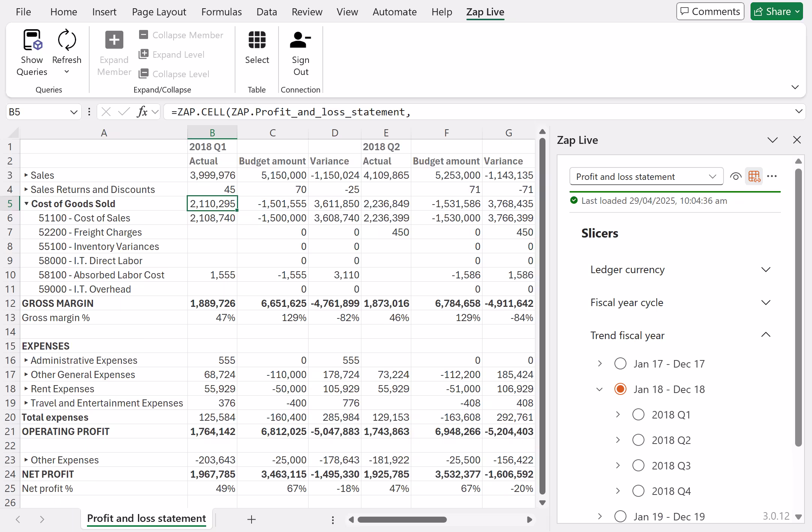Click the add new sheet plus icon
This screenshot has width=812, height=532.
[x=252, y=520]
